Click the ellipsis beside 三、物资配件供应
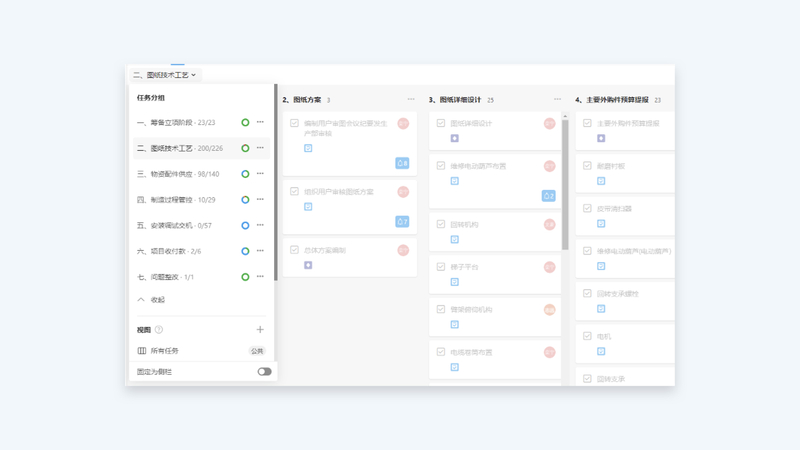 [260, 174]
